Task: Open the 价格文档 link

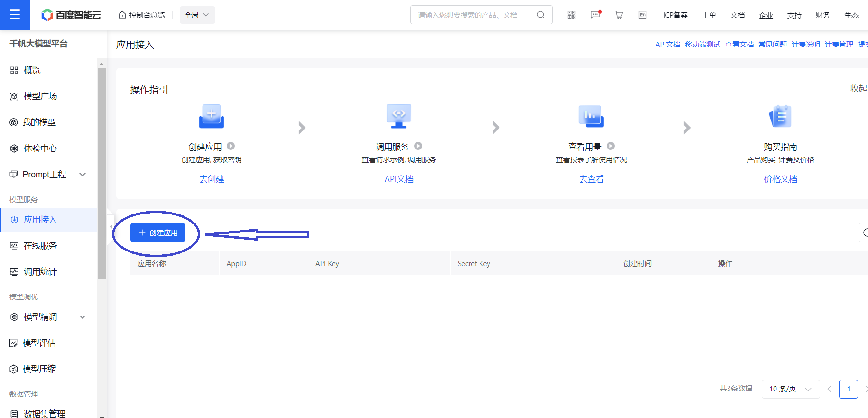Action: coord(781,179)
